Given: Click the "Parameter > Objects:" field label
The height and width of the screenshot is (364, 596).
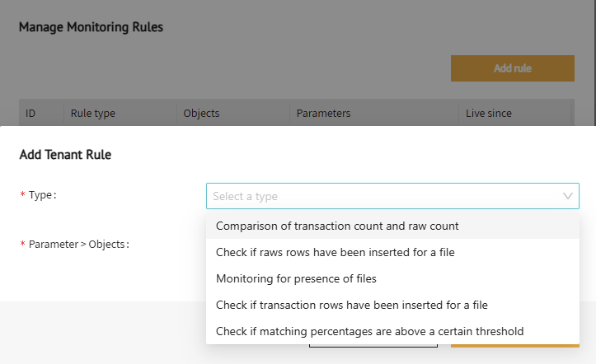Looking at the screenshot, I should click(x=78, y=245).
